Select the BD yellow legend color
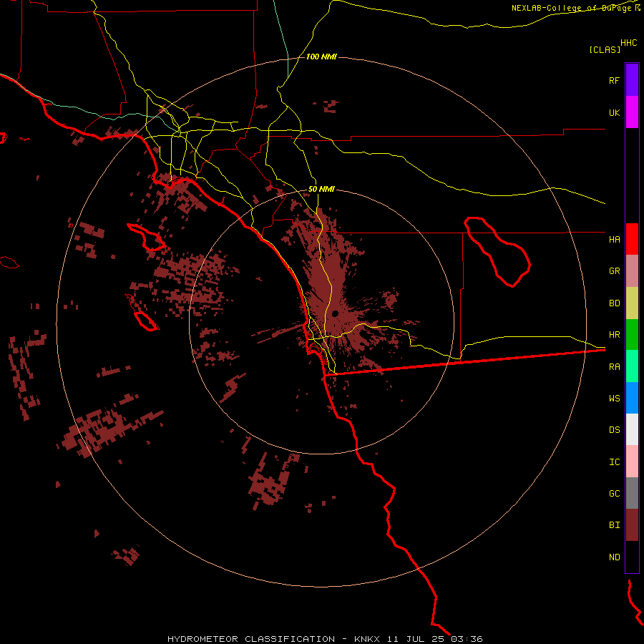The image size is (644, 644). (x=632, y=303)
